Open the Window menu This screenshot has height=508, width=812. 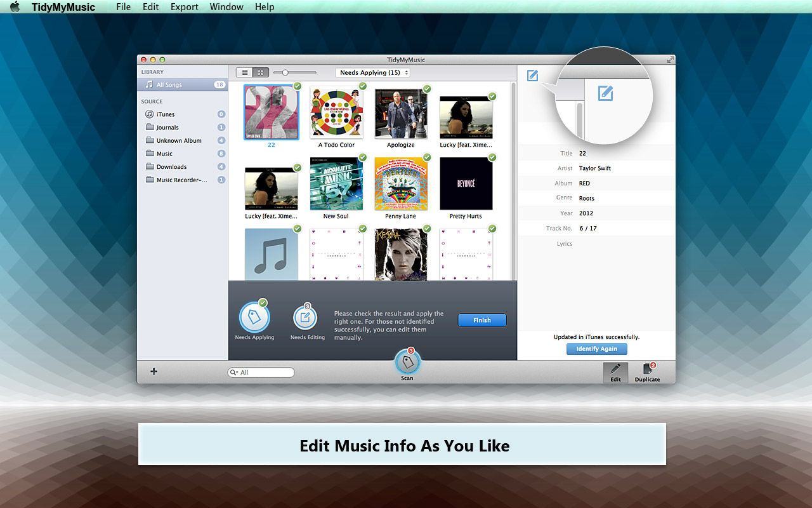(x=226, y=7)
